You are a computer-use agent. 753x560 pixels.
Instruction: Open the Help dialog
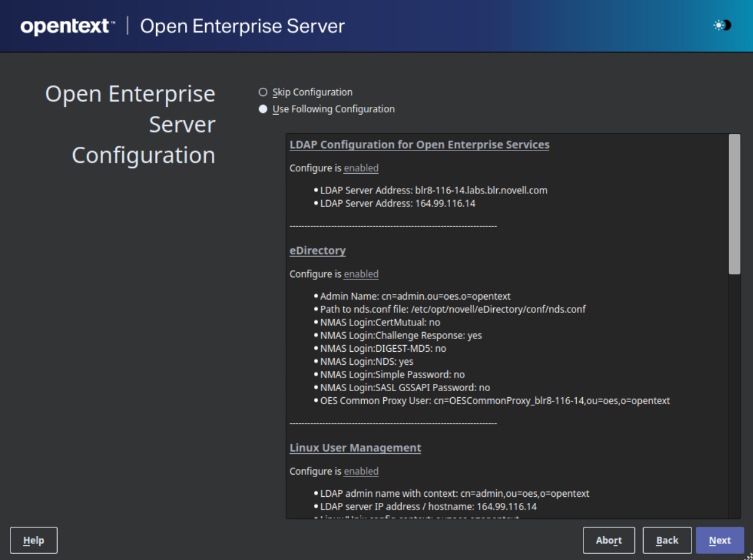coord(33,540)
